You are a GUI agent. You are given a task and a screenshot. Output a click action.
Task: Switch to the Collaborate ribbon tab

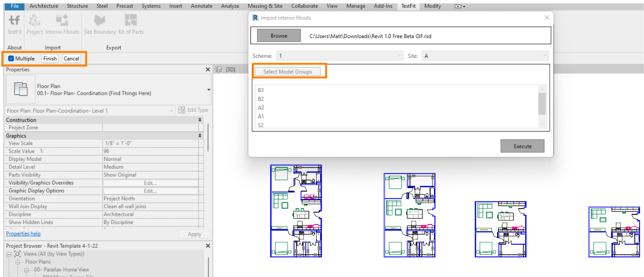click(305, 6)
